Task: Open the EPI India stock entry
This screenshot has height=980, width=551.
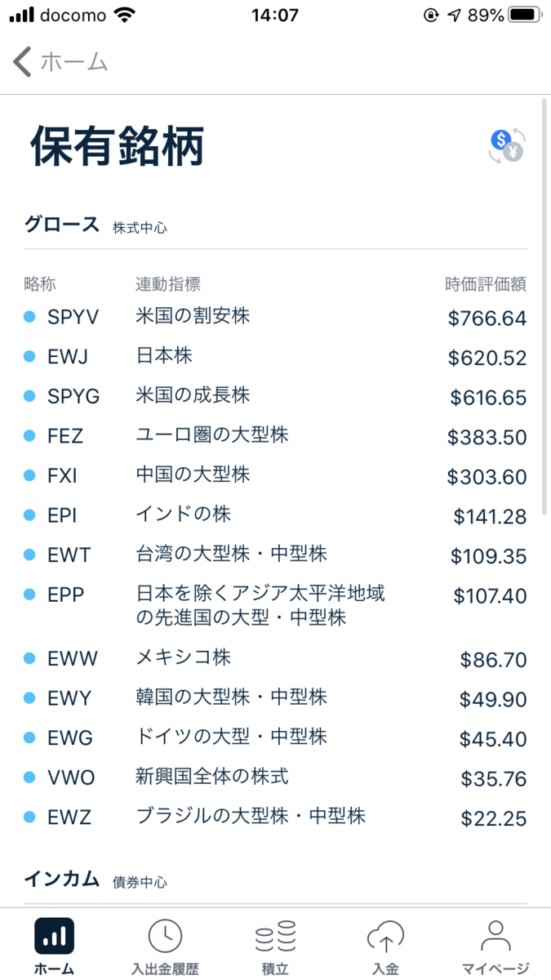Action: [275, 516]
